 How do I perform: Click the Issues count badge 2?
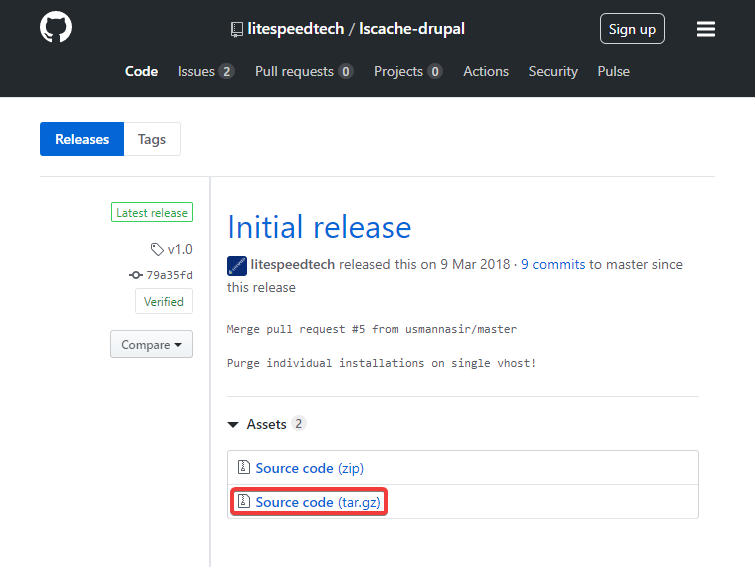226,71
